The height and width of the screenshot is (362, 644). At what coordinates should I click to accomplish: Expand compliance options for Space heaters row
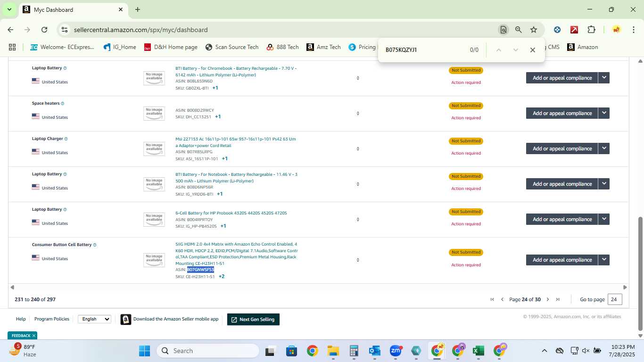[604, 113]
